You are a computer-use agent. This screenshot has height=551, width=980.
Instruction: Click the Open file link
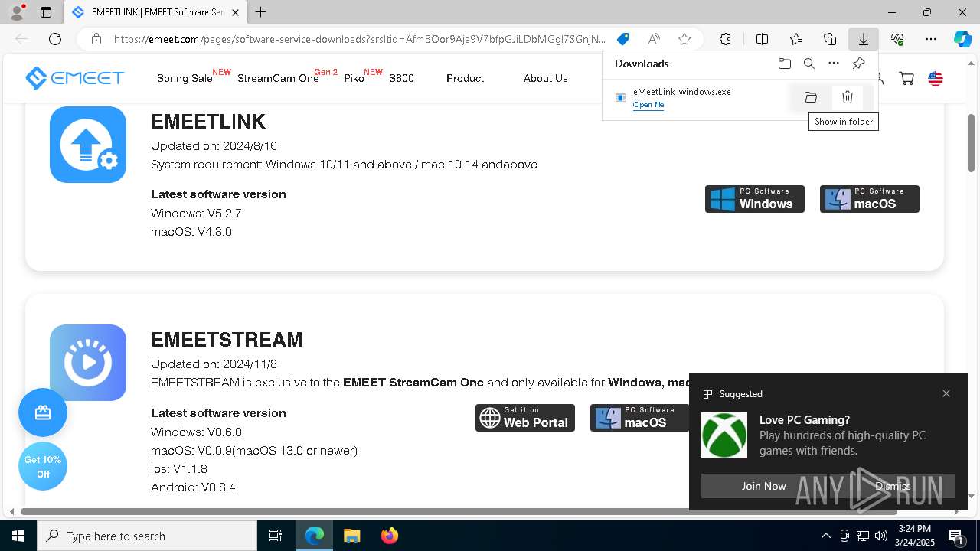pos(648,105)
